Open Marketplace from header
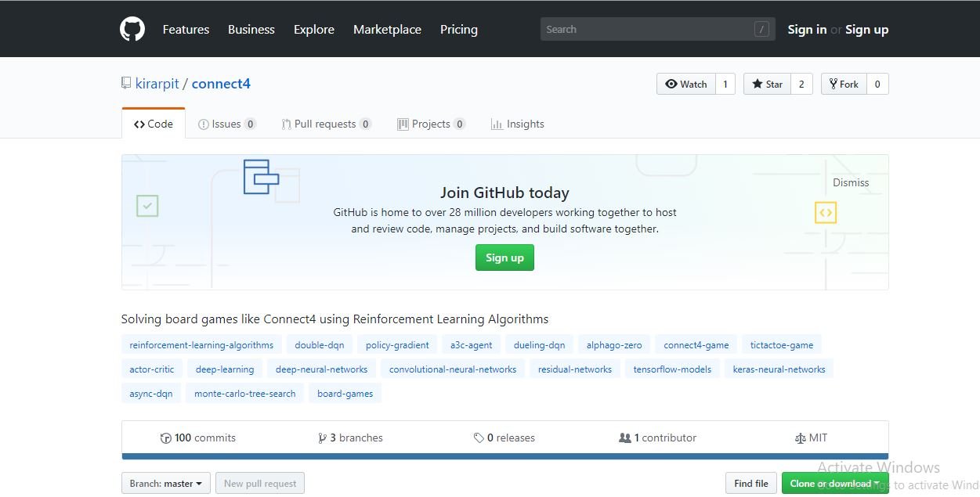Screen dimensions: 980x497 click(x=387, y=30)
